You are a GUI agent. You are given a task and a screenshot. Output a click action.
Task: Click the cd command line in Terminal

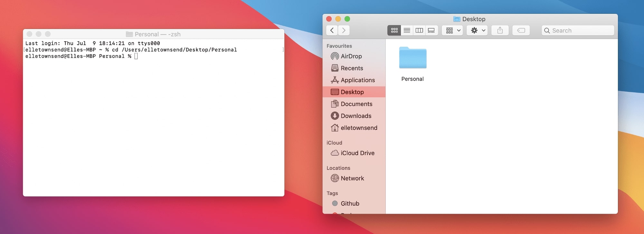[x=131, y=50]
